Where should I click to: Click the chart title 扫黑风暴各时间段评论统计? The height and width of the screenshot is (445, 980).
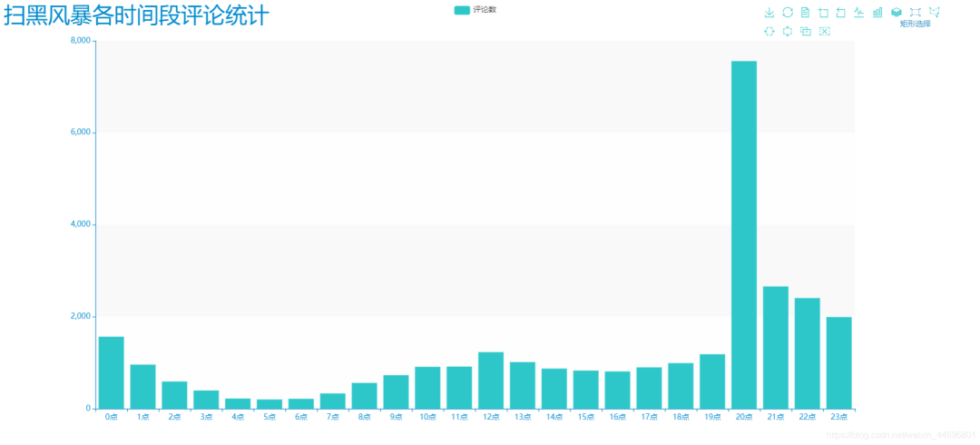(x=136, y=15)
